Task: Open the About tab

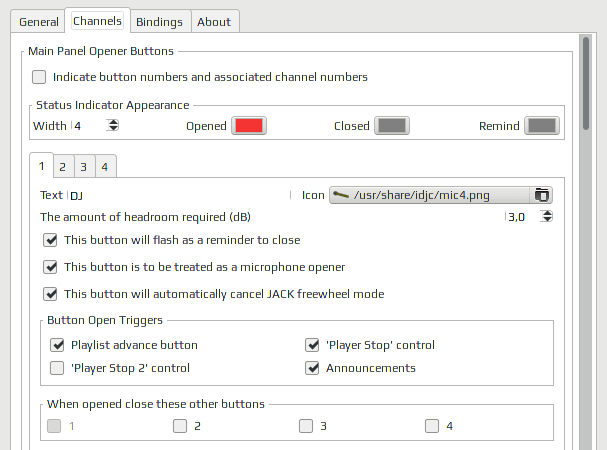Action: [x=214, y=22]
